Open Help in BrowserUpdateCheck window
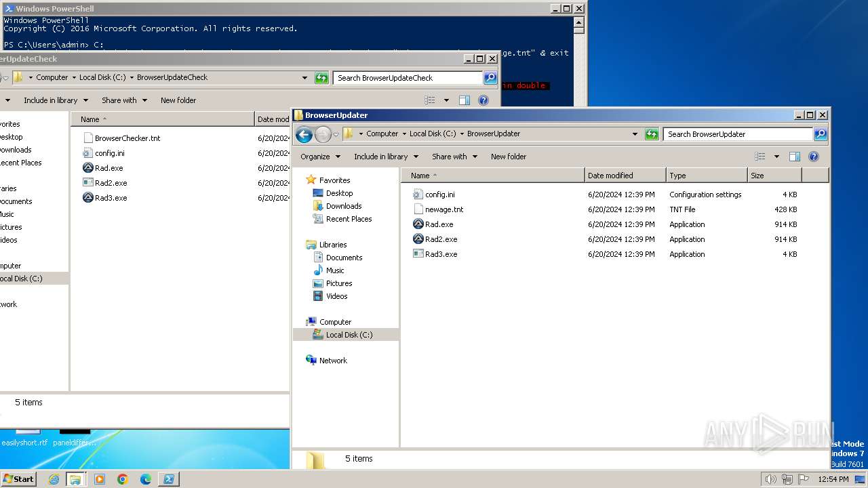This screenshot has width=868, height=488. click(484, 100)
